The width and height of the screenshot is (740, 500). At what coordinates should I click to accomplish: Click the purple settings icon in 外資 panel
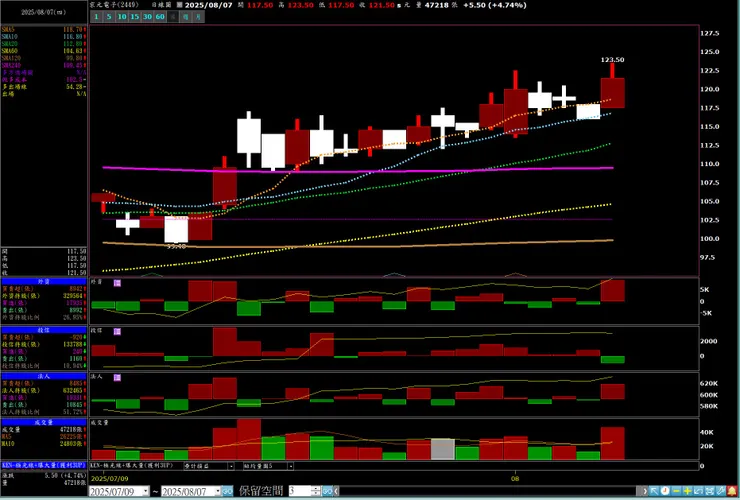click(117, 283)
